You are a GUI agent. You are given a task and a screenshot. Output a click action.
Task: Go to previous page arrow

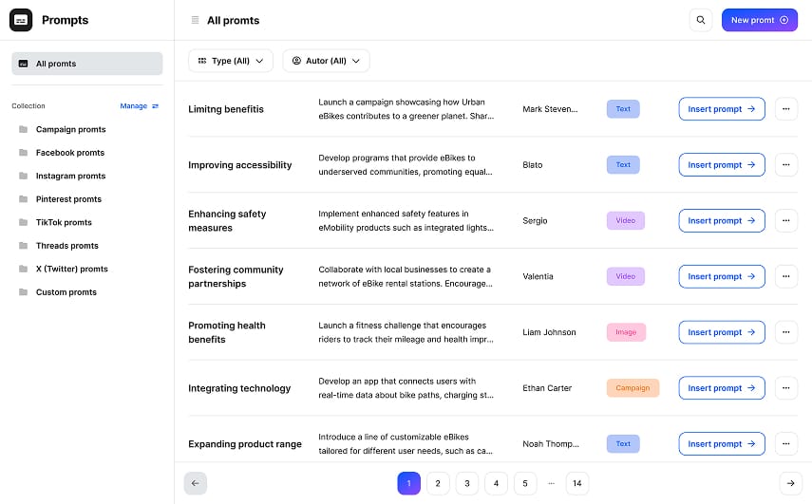point(195,483)
